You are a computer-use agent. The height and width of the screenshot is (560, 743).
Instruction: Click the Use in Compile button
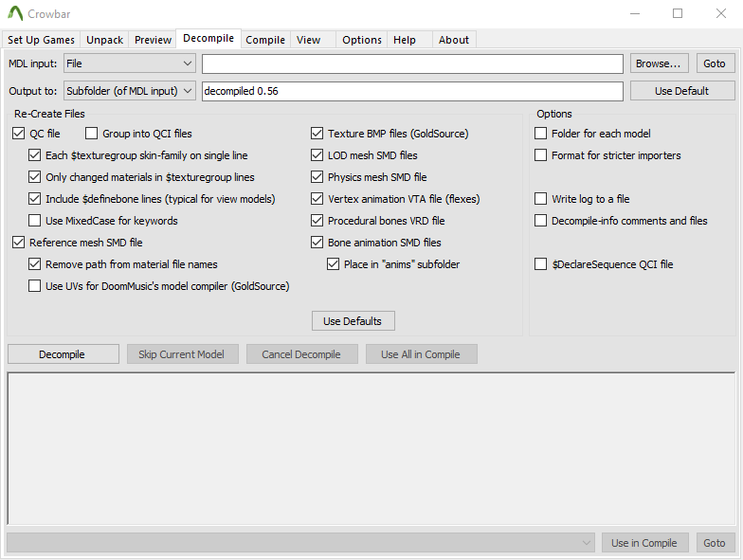pos(644,543)
